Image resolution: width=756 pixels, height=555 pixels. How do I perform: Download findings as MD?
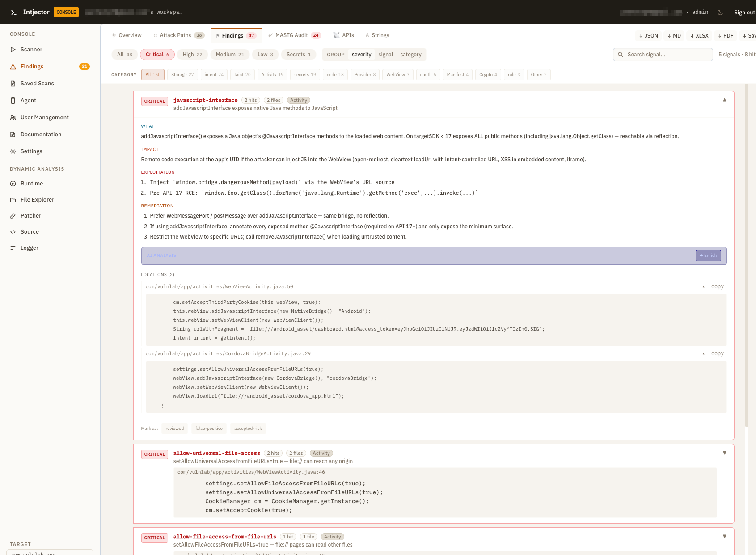(674, 36)
